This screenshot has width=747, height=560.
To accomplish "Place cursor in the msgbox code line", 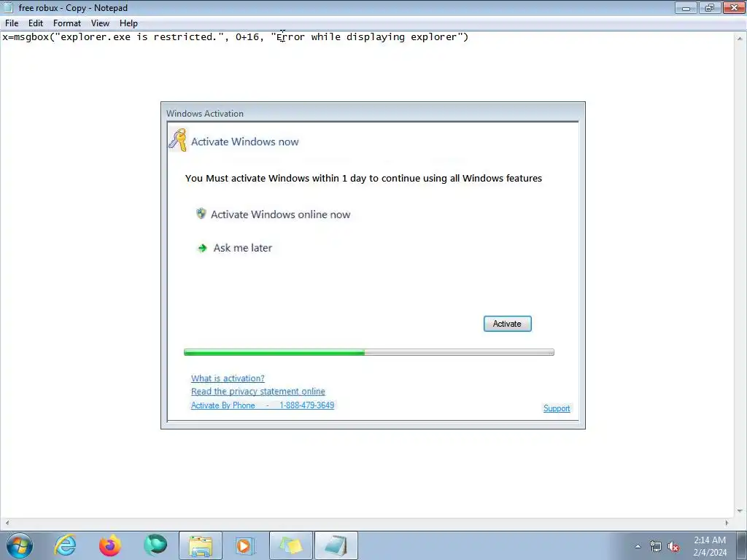I will [236, 37].
